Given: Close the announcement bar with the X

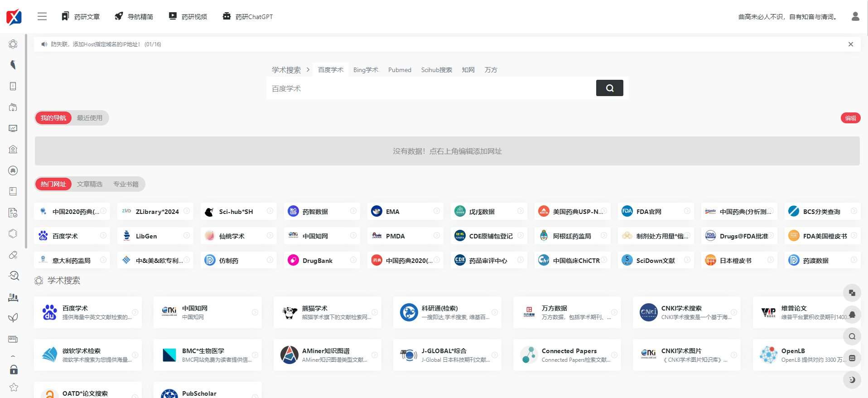Looking at the screenshot, I should (851, 44).
